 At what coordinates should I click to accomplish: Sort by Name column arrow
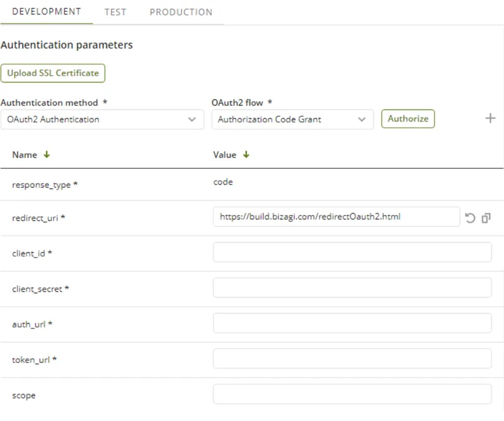(x=47, y=154)
